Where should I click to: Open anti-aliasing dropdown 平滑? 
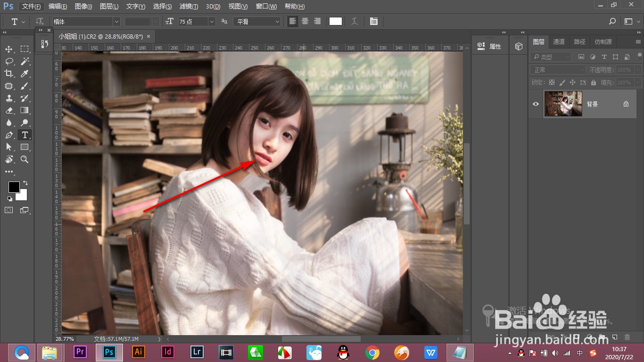click(x=258, y=22)
